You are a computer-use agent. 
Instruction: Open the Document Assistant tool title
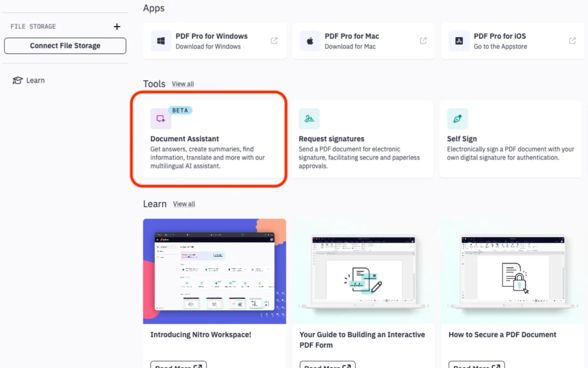pos(185,139)
